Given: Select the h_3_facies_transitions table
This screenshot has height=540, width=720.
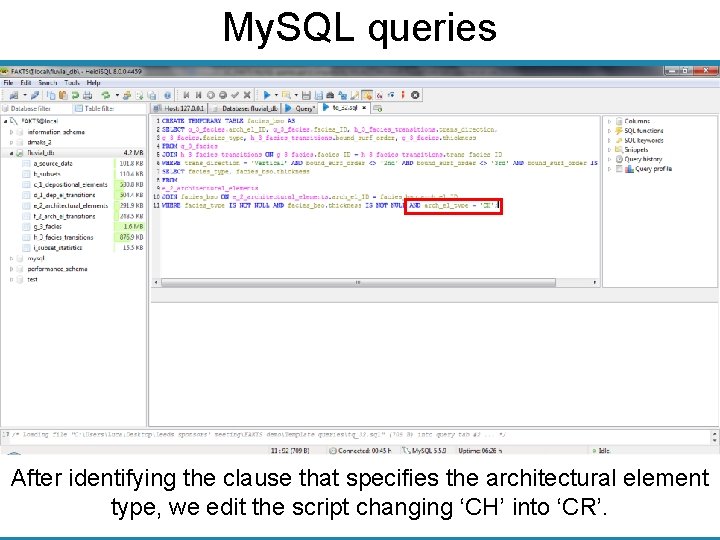Looking at the screenshot, I should 63,237.
